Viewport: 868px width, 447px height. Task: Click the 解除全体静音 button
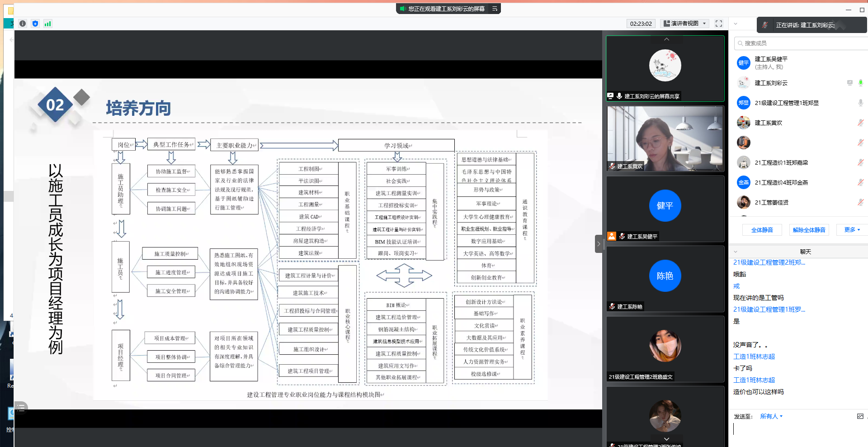pos(809,230)
